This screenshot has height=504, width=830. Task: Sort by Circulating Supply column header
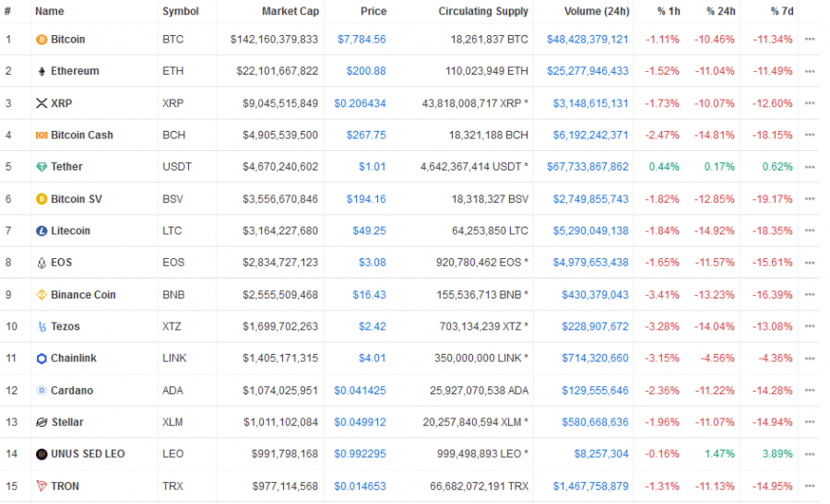pyautogui.click(x=482, y=11)
